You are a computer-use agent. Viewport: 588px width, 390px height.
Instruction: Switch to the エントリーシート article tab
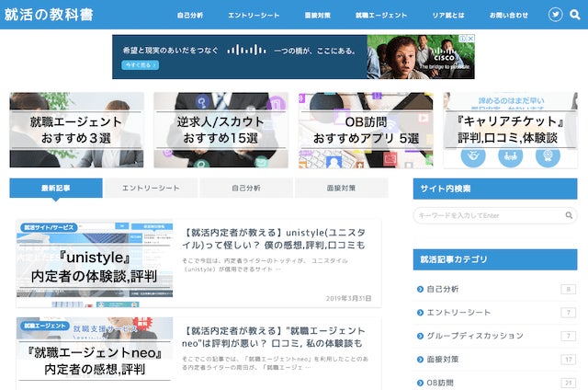[x=151, y=188]
